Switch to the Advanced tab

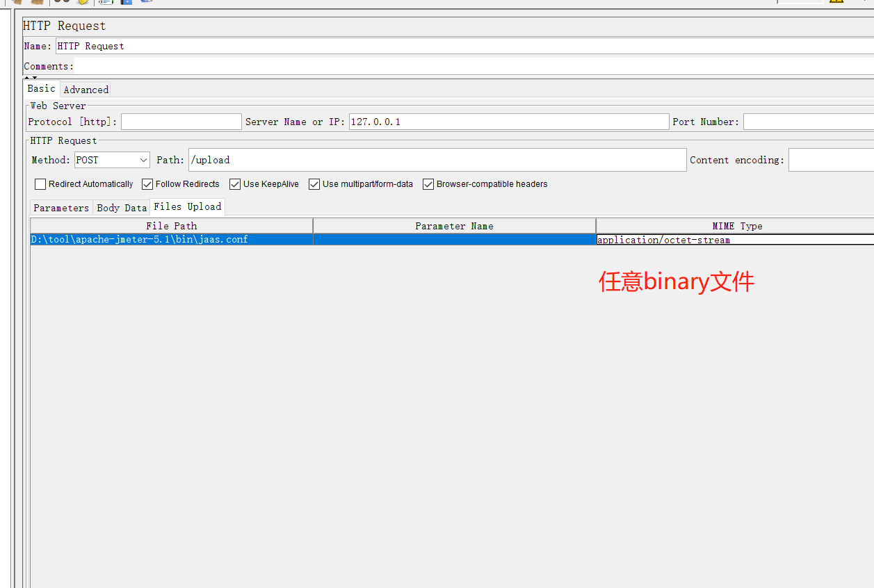[x=86, y=90]
